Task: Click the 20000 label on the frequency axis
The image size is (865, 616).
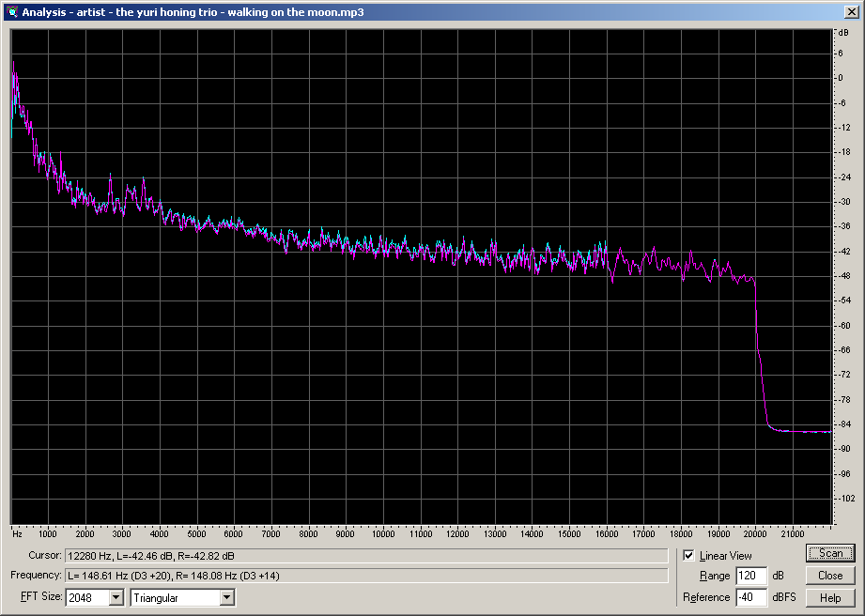Action: 756,534
